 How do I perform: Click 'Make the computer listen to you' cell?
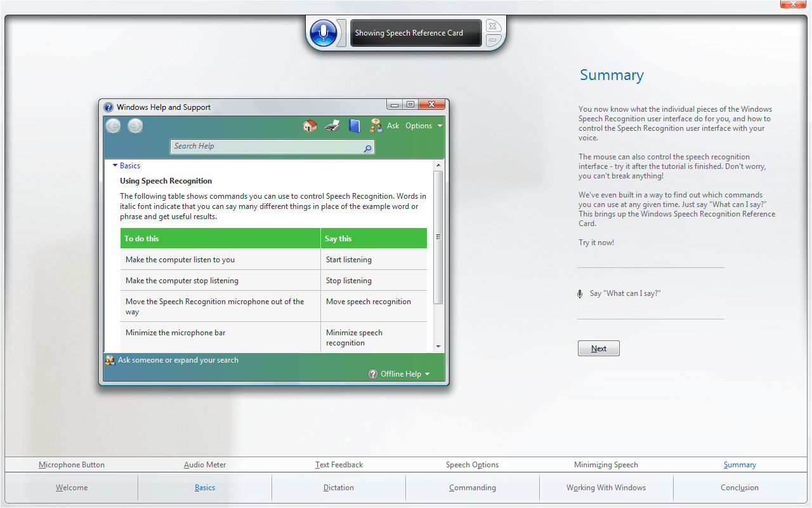(221, 260)
